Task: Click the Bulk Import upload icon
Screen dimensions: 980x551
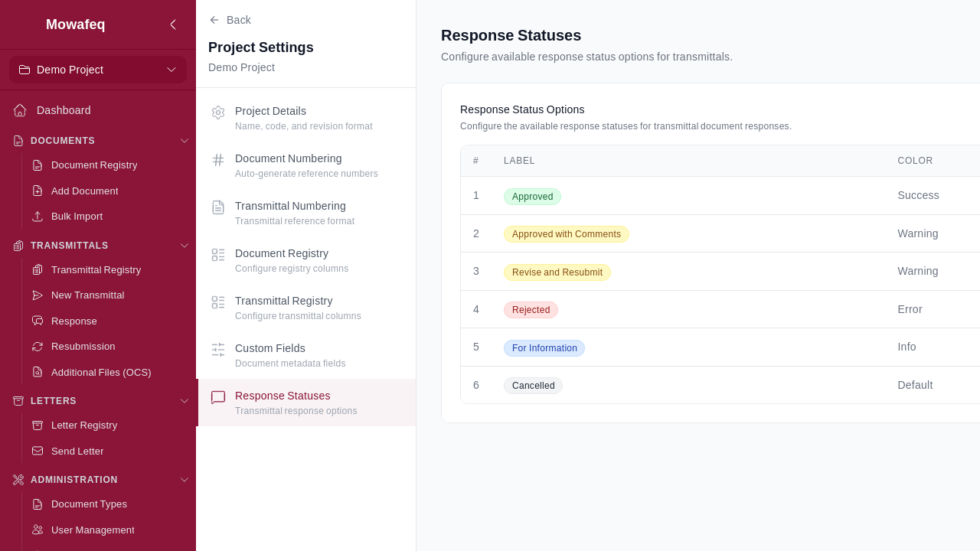Action: coord(37,217)
